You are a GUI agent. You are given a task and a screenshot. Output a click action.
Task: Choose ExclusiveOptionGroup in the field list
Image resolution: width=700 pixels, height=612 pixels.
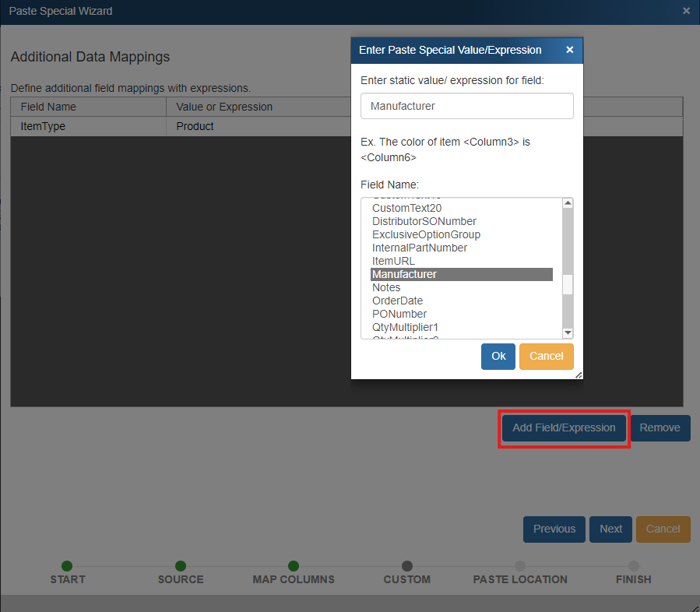(426, 234)
